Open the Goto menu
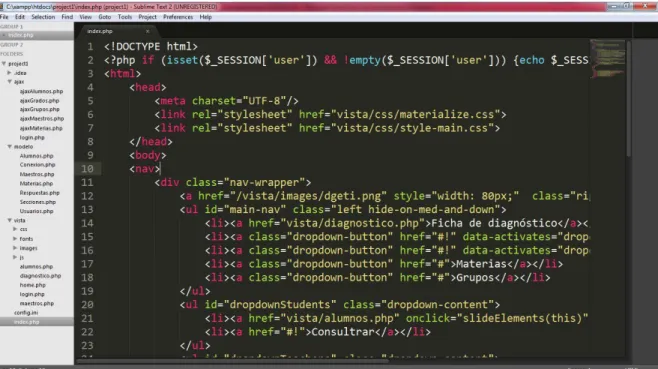The image size is (658, 369). (x=104, y=17)
